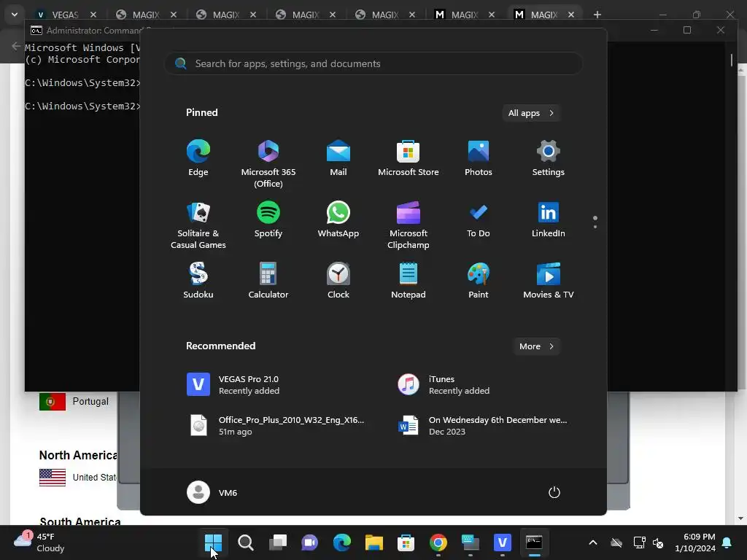Viewport: 747px width, 560px height.
Task: Open the VM6 user account menu
Action: tap(212, 492)
